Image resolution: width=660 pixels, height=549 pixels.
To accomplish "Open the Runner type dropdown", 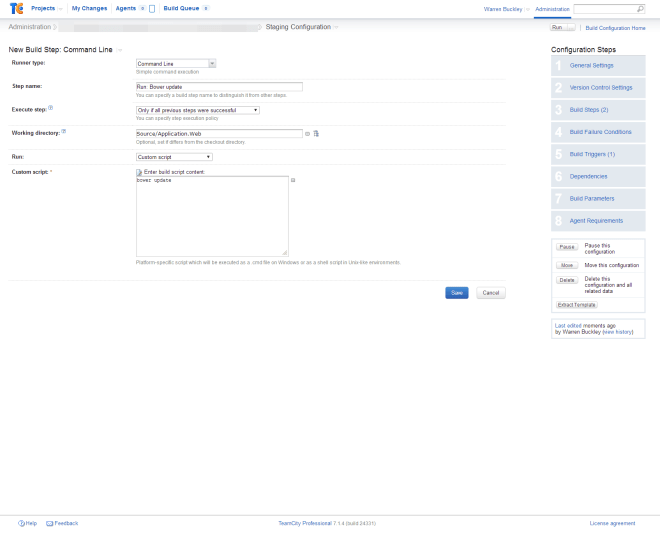I will (x=176, y=63).
